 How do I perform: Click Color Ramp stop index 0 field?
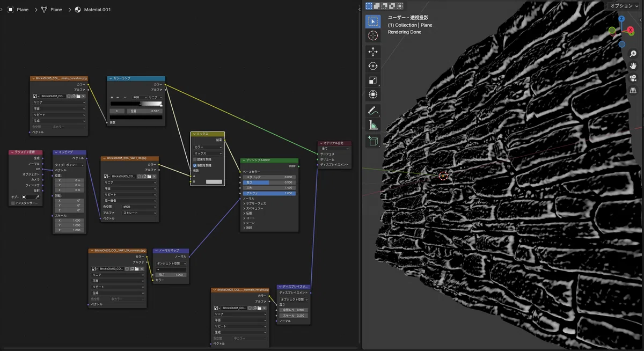(117, 111)
